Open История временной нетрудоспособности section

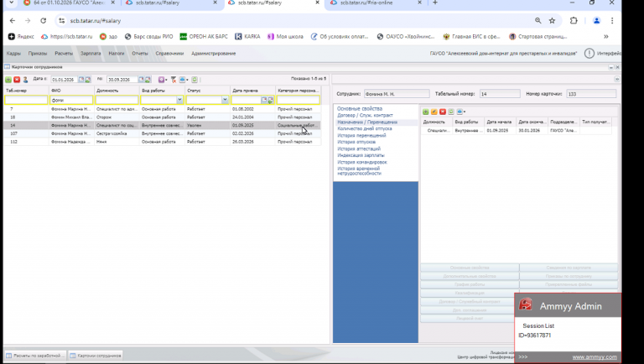(x=360, y=171)
